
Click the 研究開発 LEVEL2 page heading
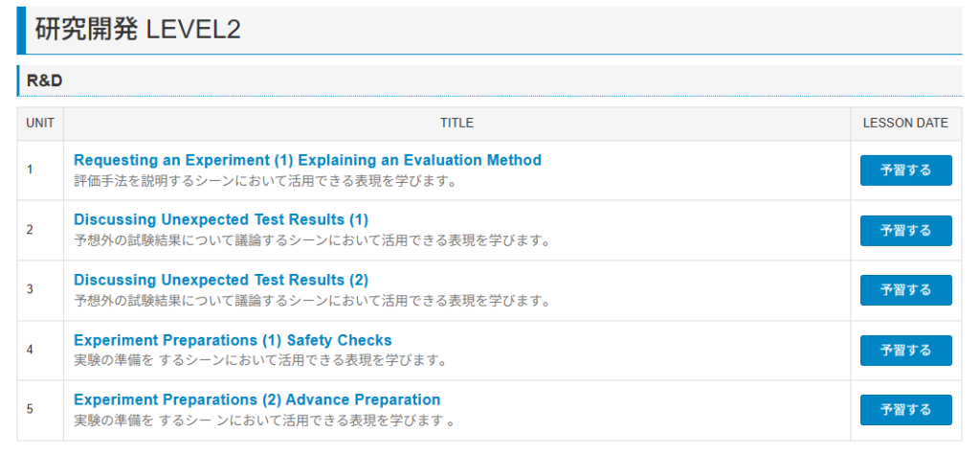(138, 31)
